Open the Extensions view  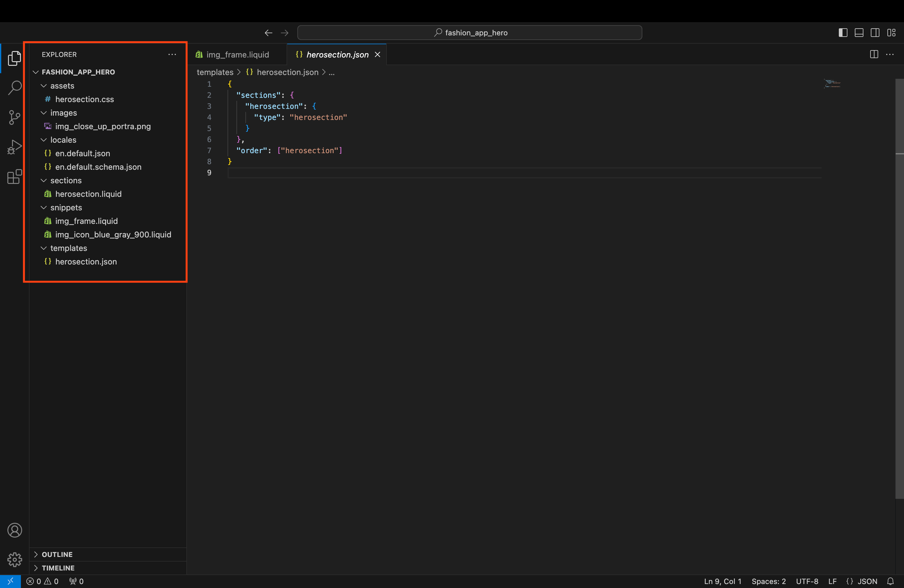(x=14, y=176)
